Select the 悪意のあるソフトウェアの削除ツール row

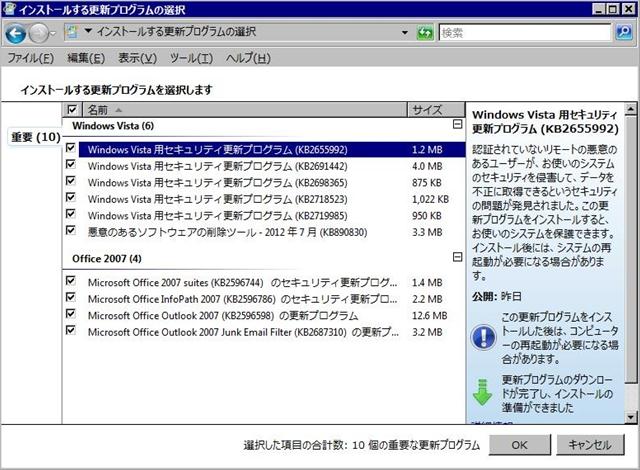(x=272, y=233)
